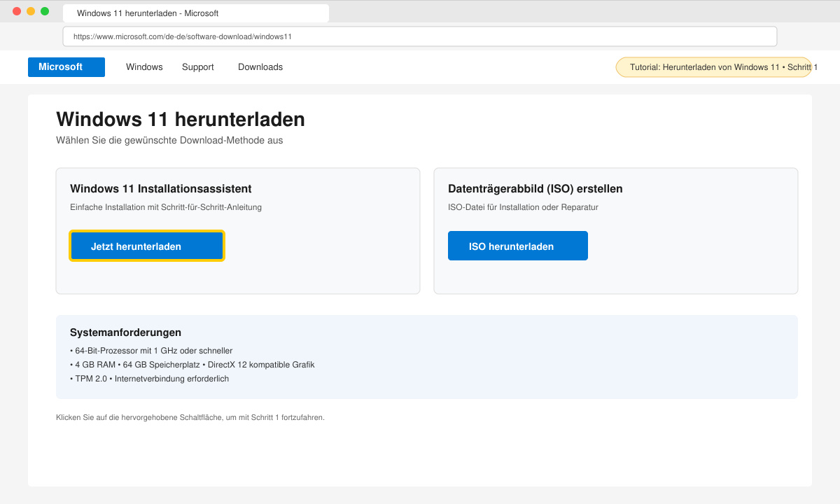840x504 pixels.
Task: Maximize the window with green button
Action: click(x=45, y=11)
